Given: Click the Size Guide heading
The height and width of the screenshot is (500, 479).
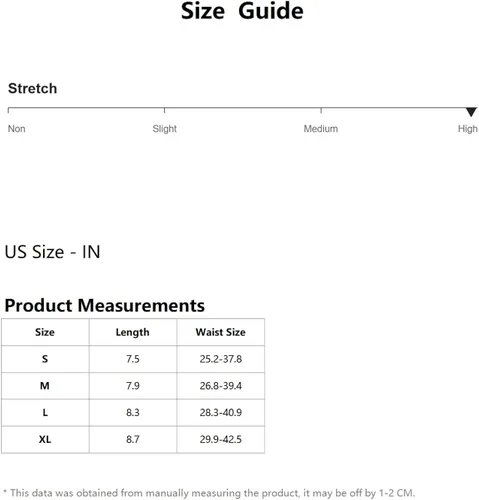Looking at the screenshot, I should (242, 11).
